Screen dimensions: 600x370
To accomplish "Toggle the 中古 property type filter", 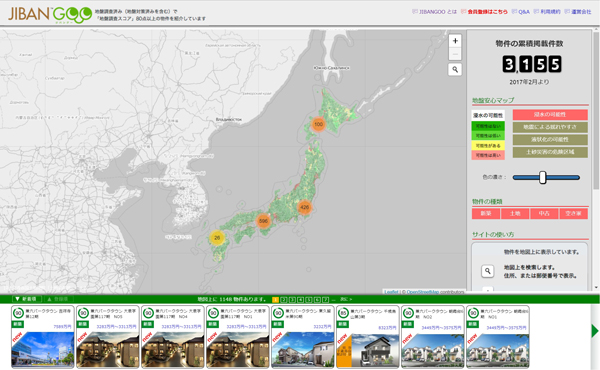I will click(x=544, y=213).
